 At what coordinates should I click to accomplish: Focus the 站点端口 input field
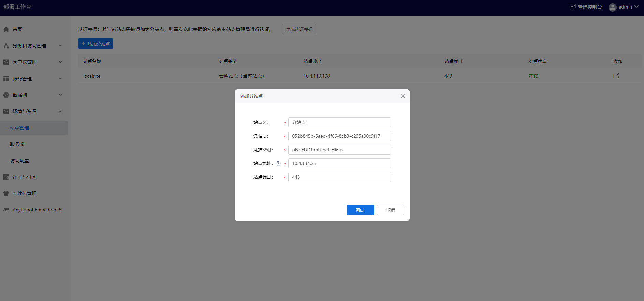(x=340, y=177)
